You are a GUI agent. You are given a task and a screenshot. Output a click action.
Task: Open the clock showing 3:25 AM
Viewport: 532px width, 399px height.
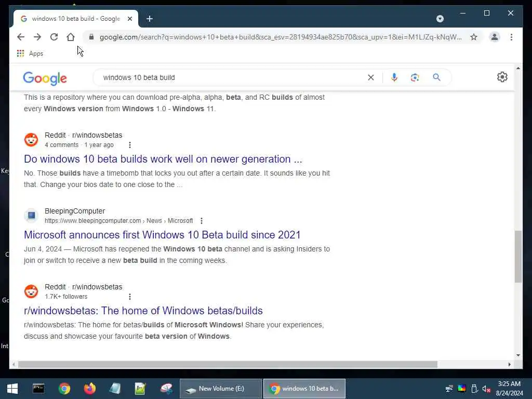pyautogui.click(x=509, y=389)
